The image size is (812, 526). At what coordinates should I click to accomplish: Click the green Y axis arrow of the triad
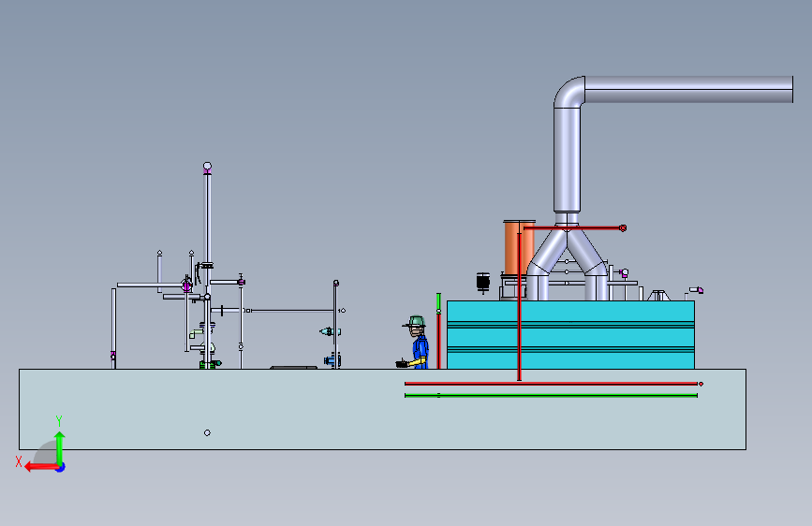point(60,448)
